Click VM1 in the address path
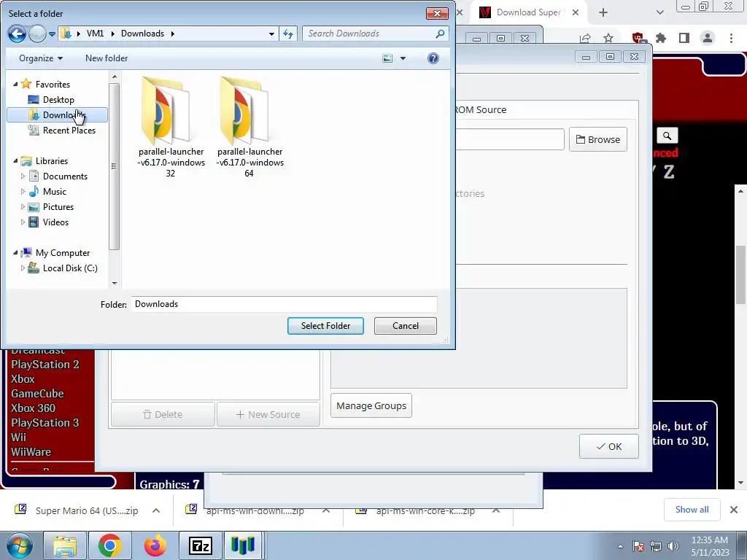This screenshot has width=747, height=560. (95, 34)
